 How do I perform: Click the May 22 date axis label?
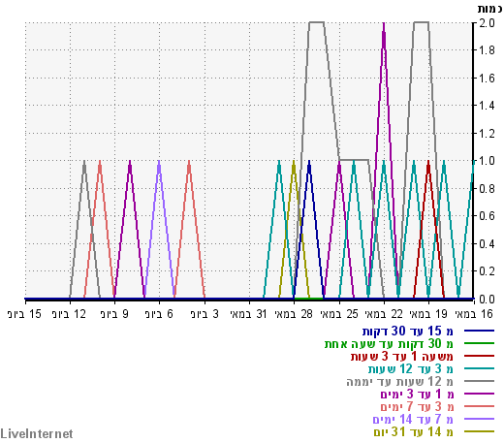click(x=384, y=314)
